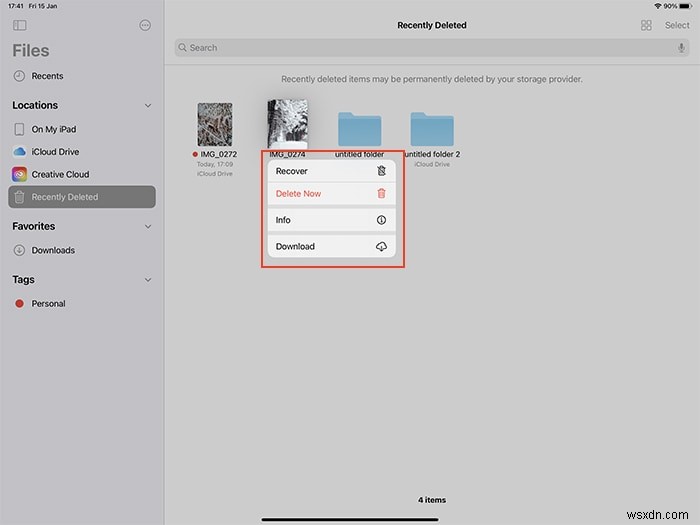Select Recently Deleted in sidebar

click(x=82, y=197)
